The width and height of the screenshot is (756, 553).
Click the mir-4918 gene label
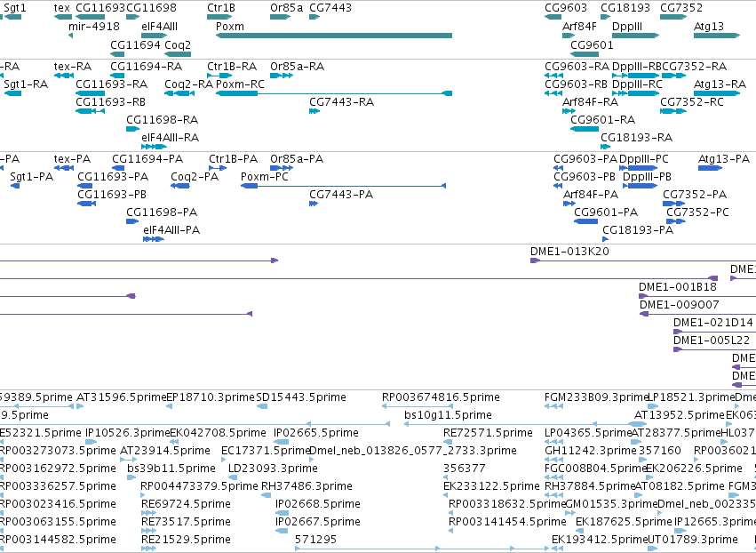click(x=94, y=27)
